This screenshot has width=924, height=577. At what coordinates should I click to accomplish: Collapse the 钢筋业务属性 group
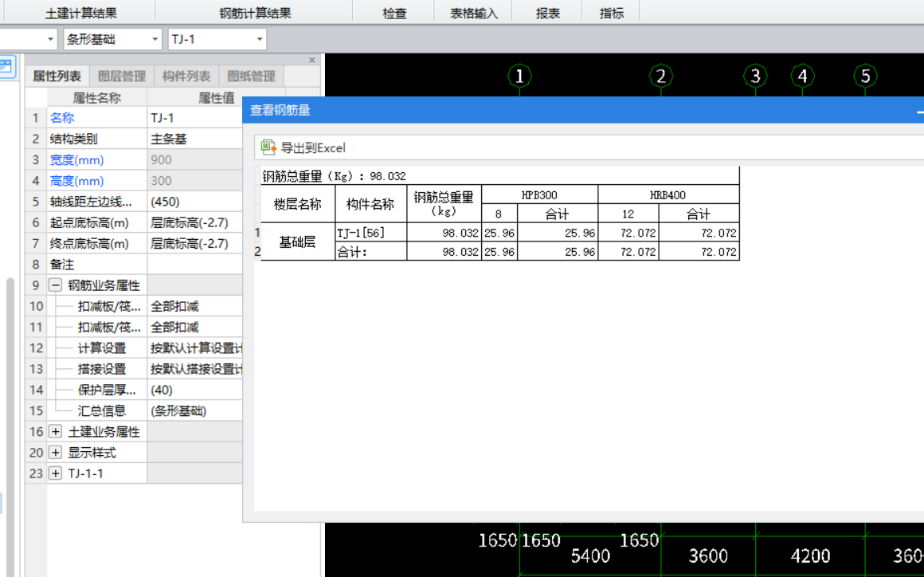click(x=55, y=285)
